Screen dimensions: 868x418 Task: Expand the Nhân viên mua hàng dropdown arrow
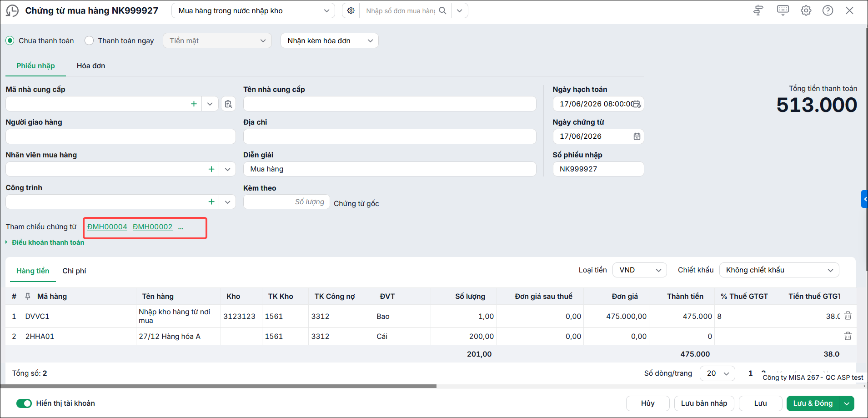[x=227, y=169]
